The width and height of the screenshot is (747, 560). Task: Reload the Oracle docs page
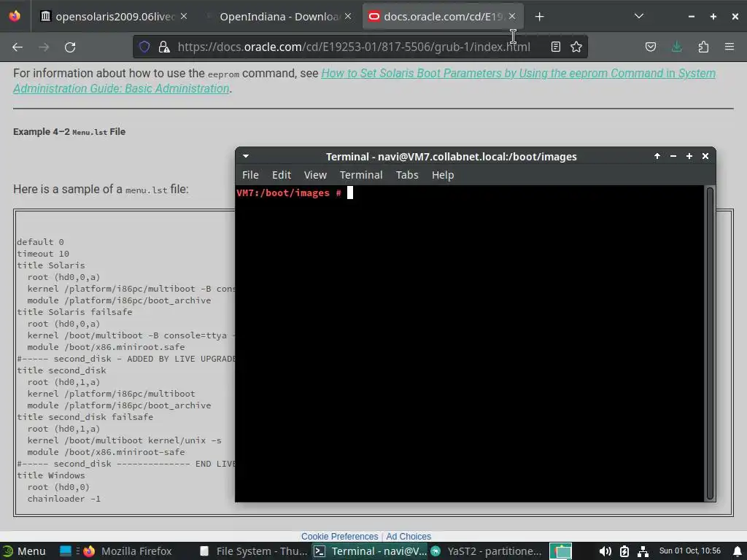(70, 47)
